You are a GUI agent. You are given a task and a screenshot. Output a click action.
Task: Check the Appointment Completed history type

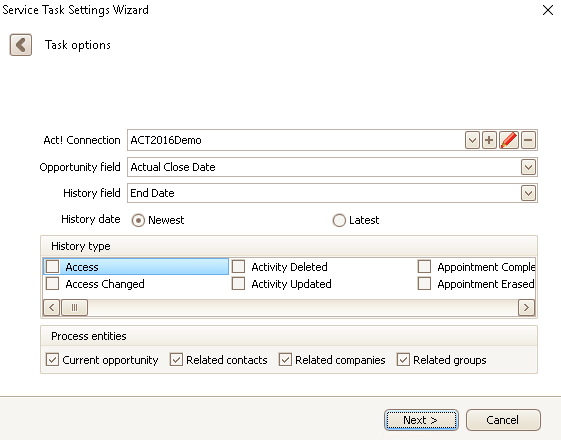(x=425, y=267)
